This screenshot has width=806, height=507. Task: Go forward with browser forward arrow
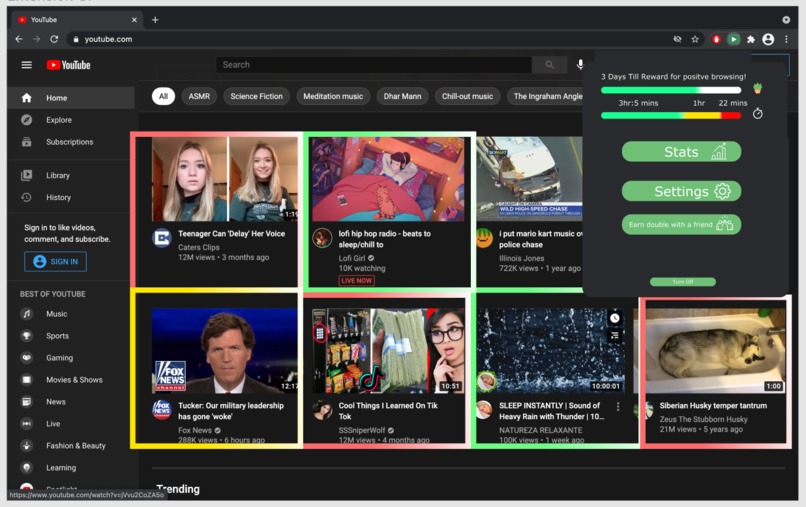(36, 39)
